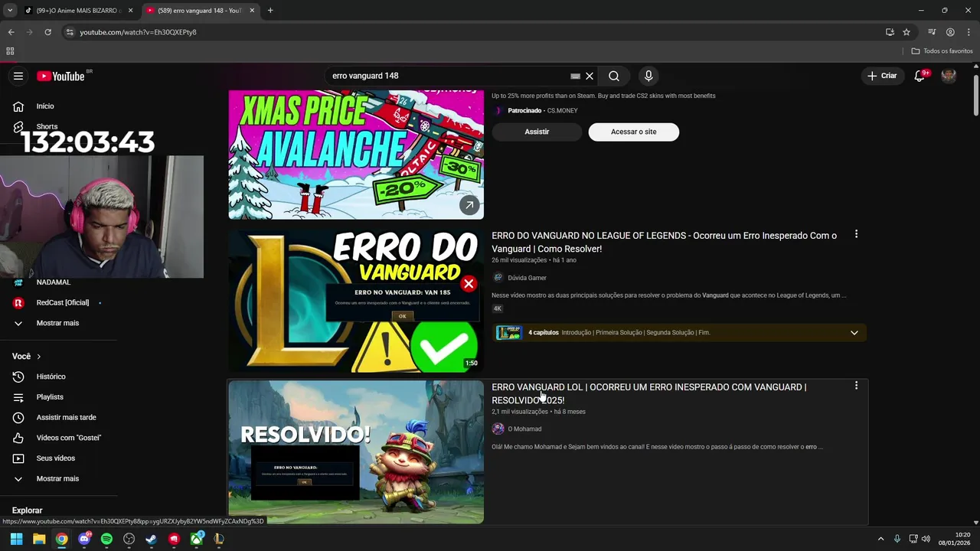
Task: Bookmark this page with the star
Action: click(x=906, y=32)
